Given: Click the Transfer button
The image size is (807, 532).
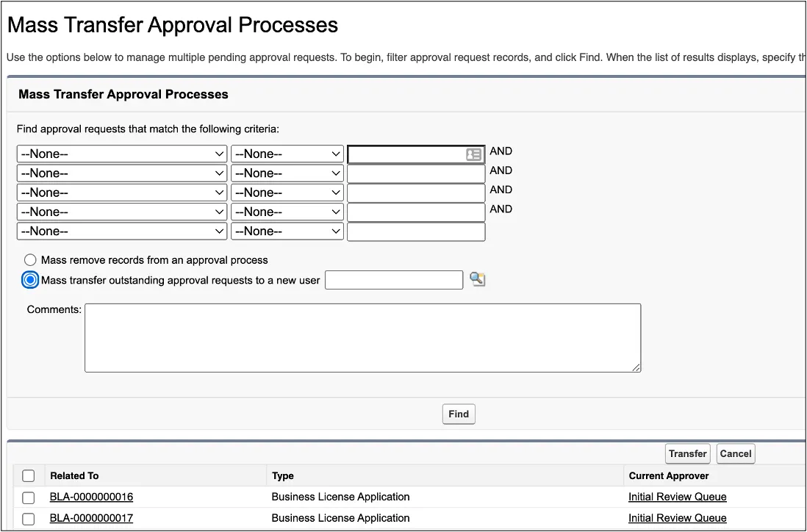Looking at the screenshot, I should point(687,453).
